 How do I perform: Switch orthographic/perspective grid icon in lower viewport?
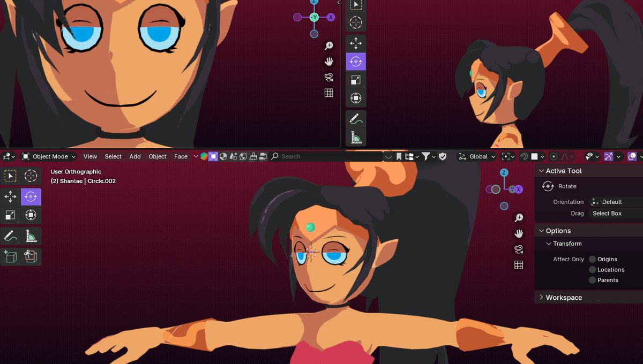(519, 265)
